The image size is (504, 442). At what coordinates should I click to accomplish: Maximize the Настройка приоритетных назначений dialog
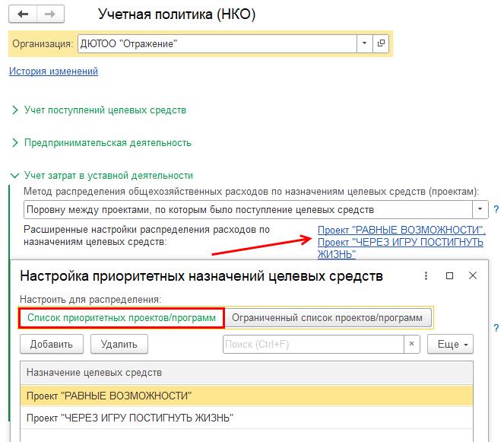click(450, 275)
